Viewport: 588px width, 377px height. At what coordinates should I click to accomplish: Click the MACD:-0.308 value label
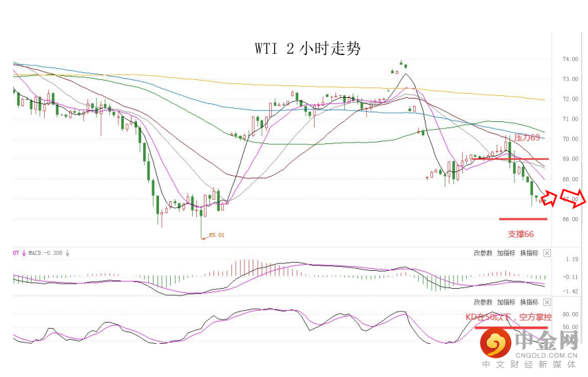pyautogui.click(x=45, y=253)
